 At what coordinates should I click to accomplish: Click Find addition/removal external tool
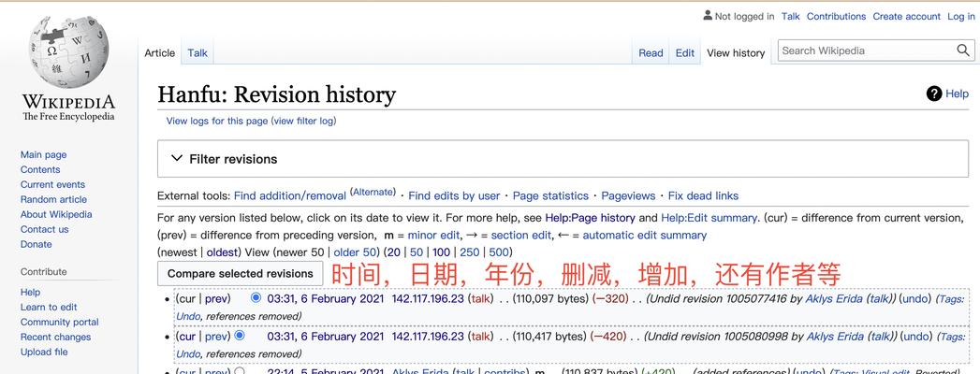pos(290,196)
